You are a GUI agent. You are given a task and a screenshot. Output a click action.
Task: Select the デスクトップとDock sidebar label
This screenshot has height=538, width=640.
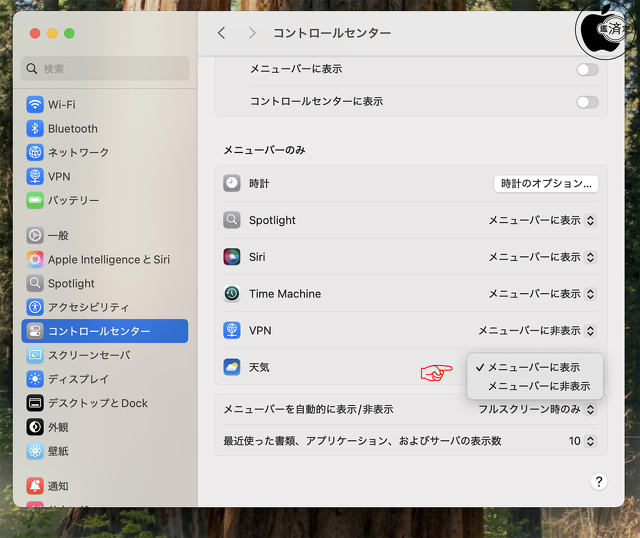(x=98, y=403)
